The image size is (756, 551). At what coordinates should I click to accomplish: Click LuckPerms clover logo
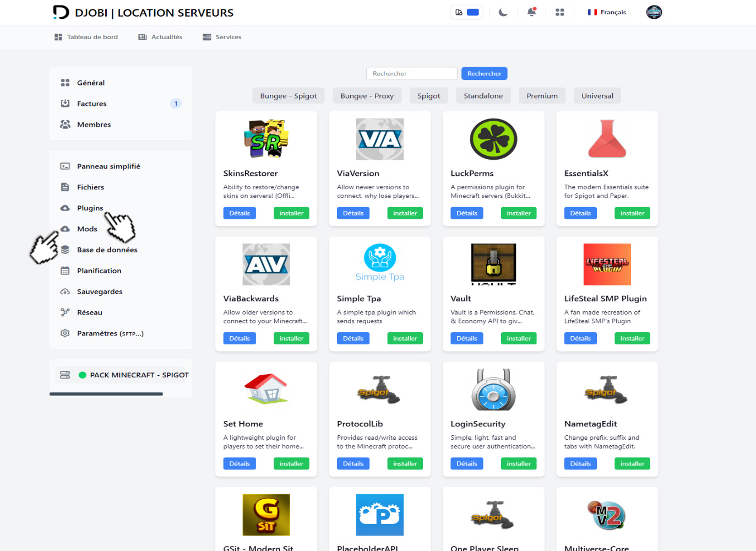tap(493, 139)
